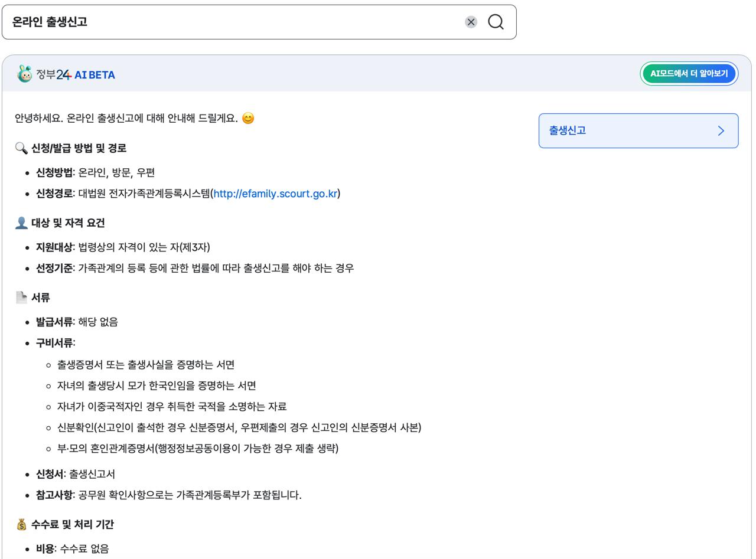Click the 출생증명서 또는 출생사실 document item
Image resolution: width=756 pixels, height=559 pixels.
tap(146, 365)
